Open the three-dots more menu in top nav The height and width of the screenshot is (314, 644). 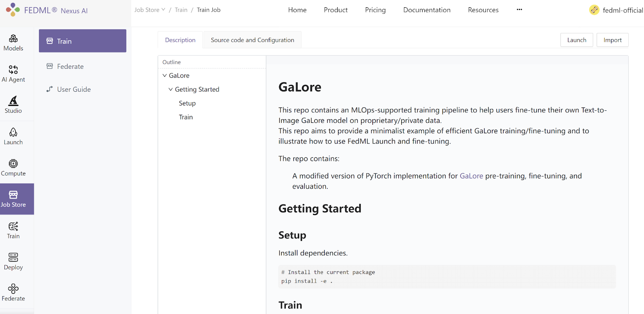coord(519,10)
